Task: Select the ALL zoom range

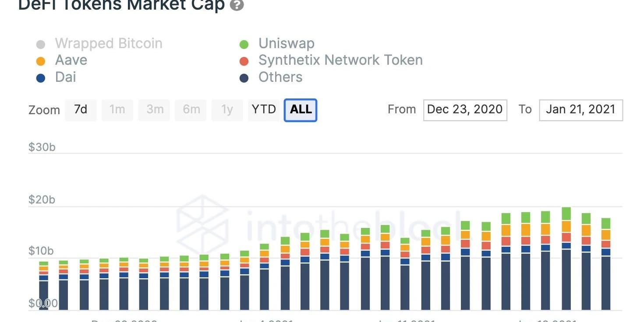Action: coord(301,110)
